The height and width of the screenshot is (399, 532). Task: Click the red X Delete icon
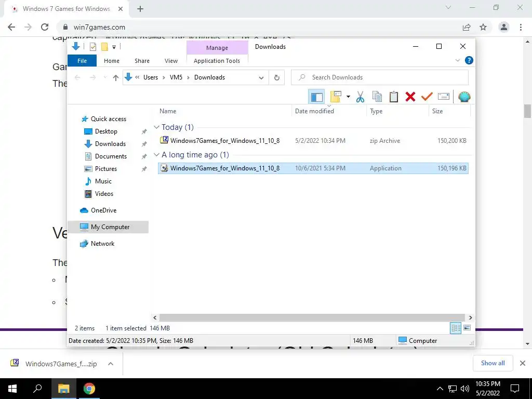(410, 97)
